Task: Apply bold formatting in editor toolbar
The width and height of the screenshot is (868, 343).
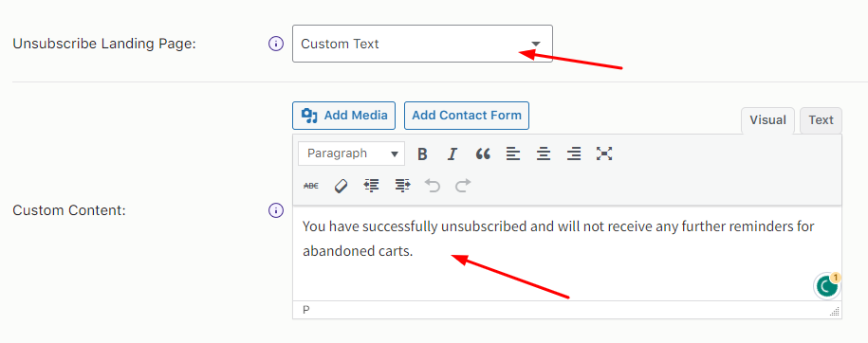Action: 422,153
